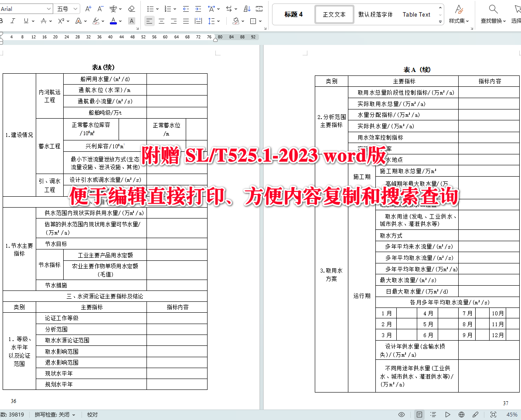This screenshot has height=420, width=521.
Task: Clear formatting with the eraser icon
Action: coord(133,9)
